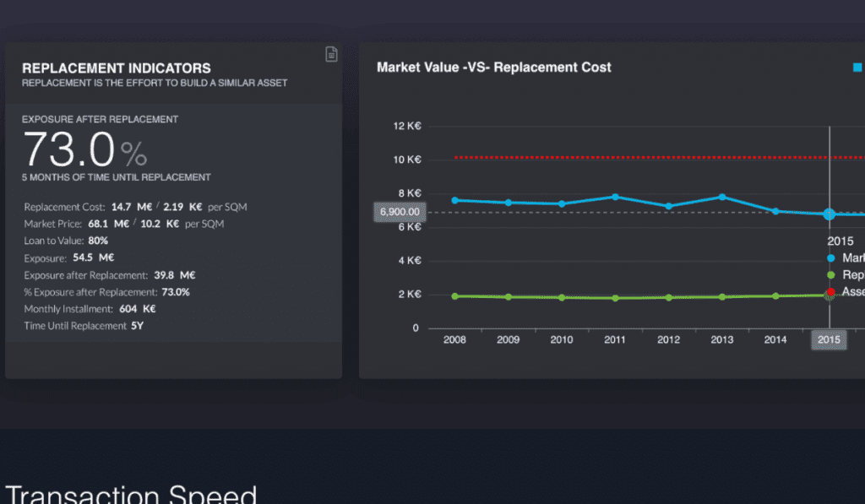Expand the 2015 tooltip legend on chart

pyautogui.click(x=839, y=241)
